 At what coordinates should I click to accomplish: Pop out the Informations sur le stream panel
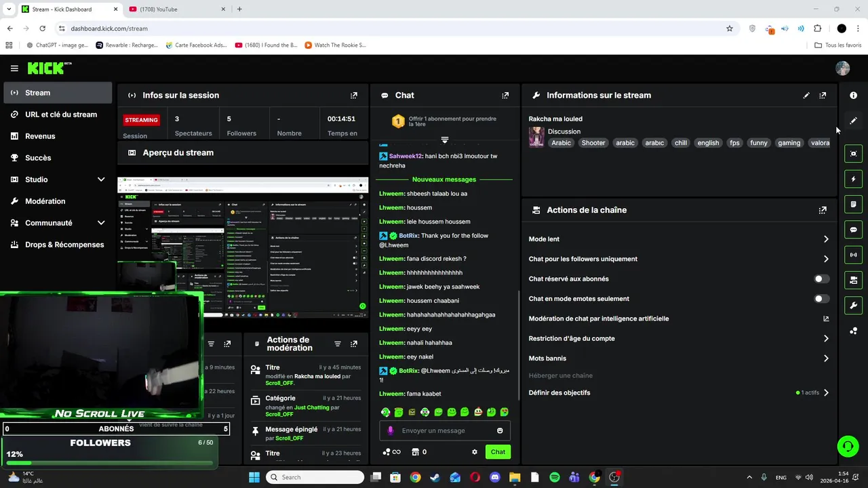pos(823,96)
